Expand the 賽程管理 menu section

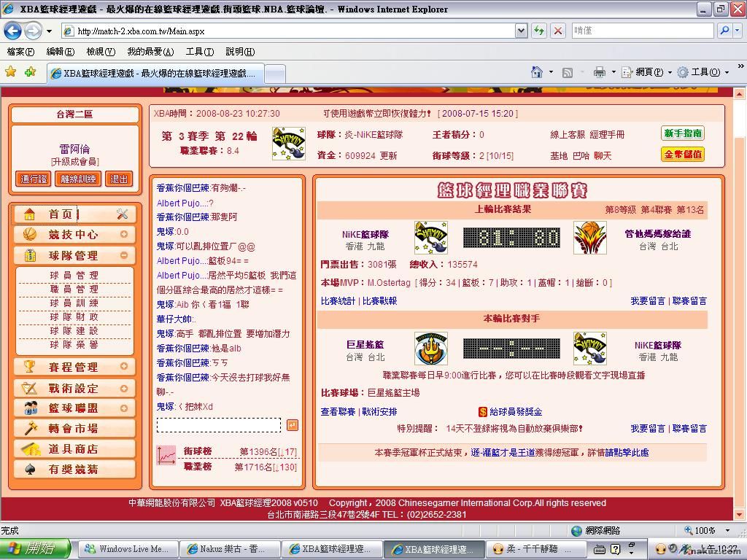coord(124,367)
